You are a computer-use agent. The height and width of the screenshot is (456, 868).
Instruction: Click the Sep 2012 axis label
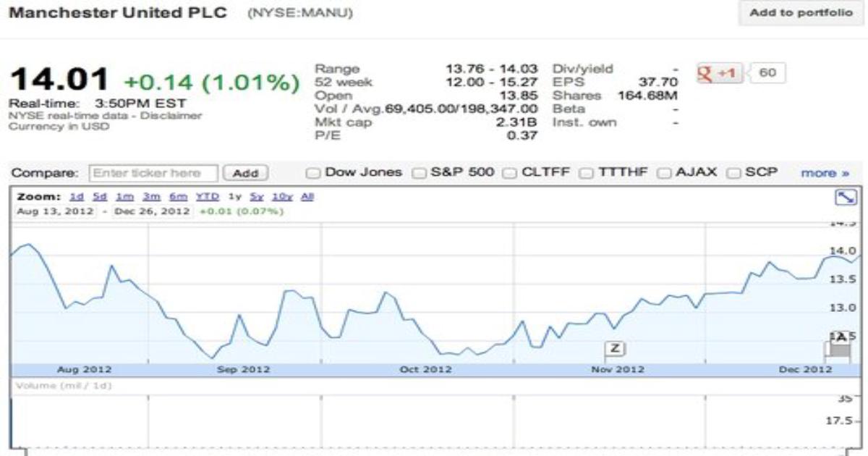pos(243,369)
